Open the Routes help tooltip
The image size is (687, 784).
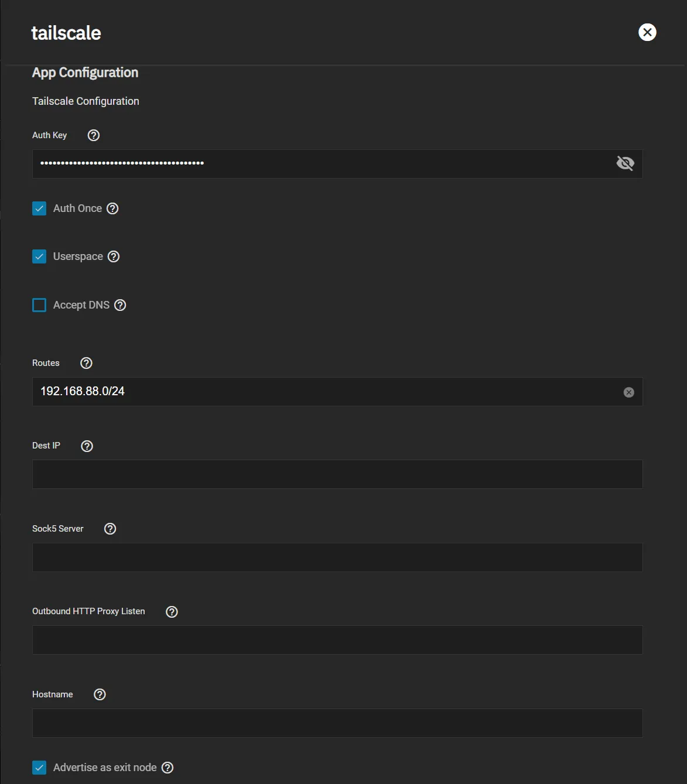(86, 363)
